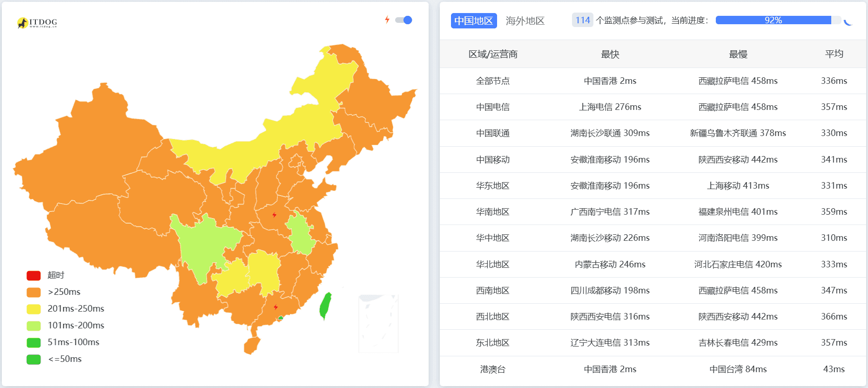Click 新疆乌鲁木齐联通 378ms slowest cell
The height and width of the screenshot is (388, 868).
[738, 133]
